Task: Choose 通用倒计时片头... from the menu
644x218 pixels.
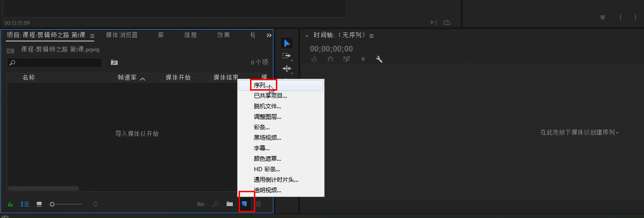Action: coord(281,180)
